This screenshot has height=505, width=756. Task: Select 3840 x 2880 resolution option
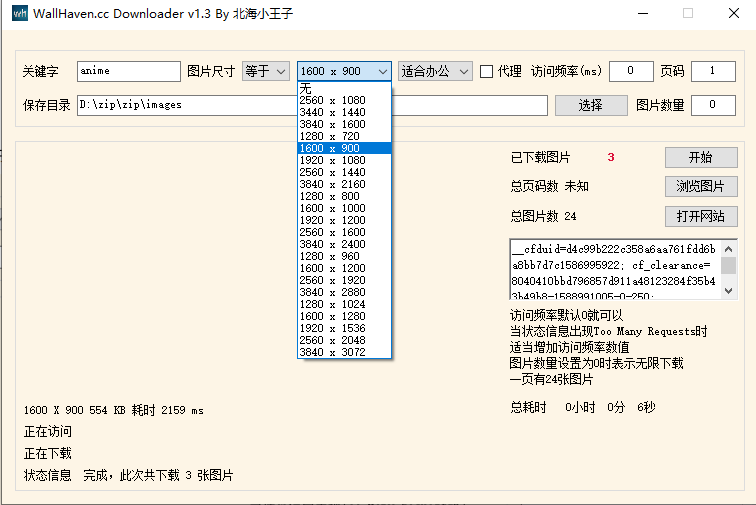344,292
